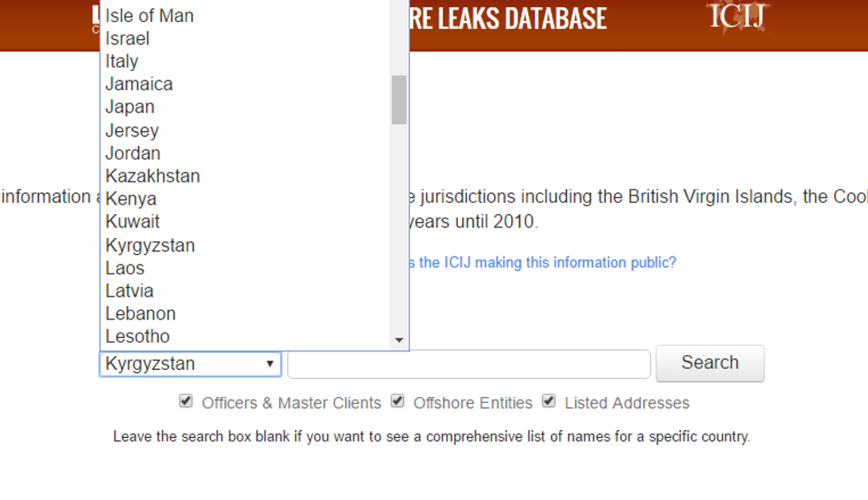Select Laos from the country list
Image resolution: width=868 pixels, height=500 pixels.
pos(125,268)
